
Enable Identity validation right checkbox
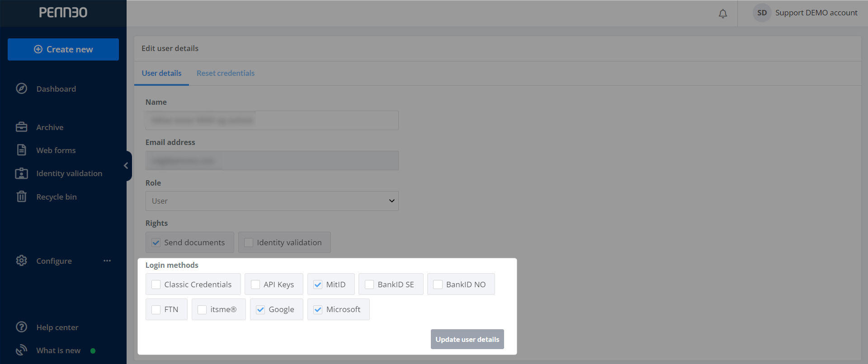pyautogui.click(x=249, y=243)
